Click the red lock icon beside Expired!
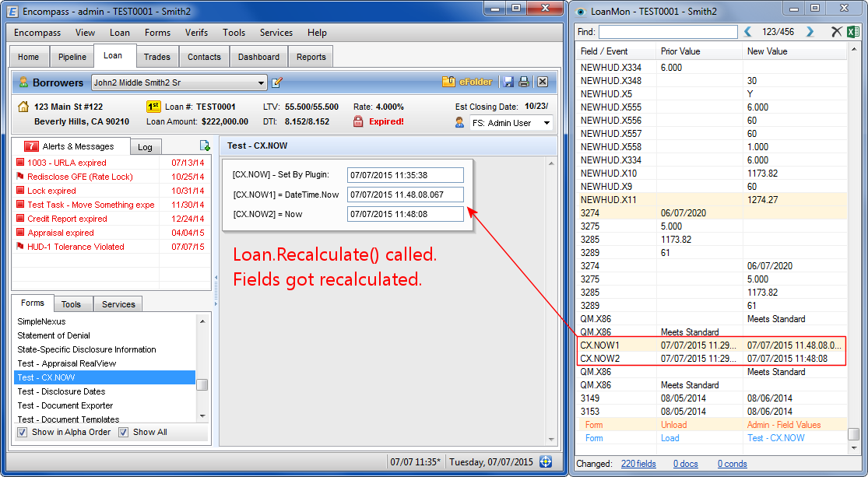This screenshot has height=477, width=868. point(358,121)
